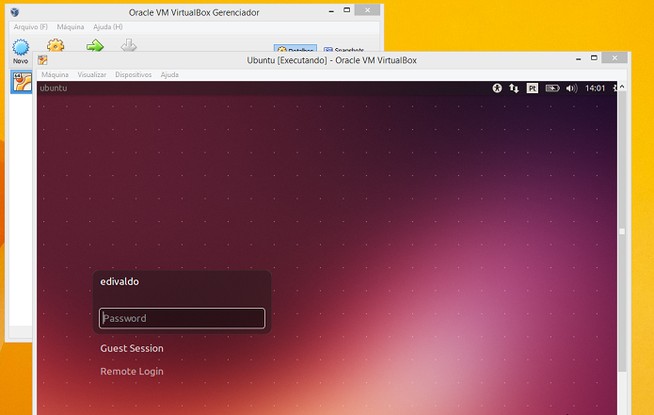Open the accessibility indicator in Ubuntu top bar

tap(497, 88)
